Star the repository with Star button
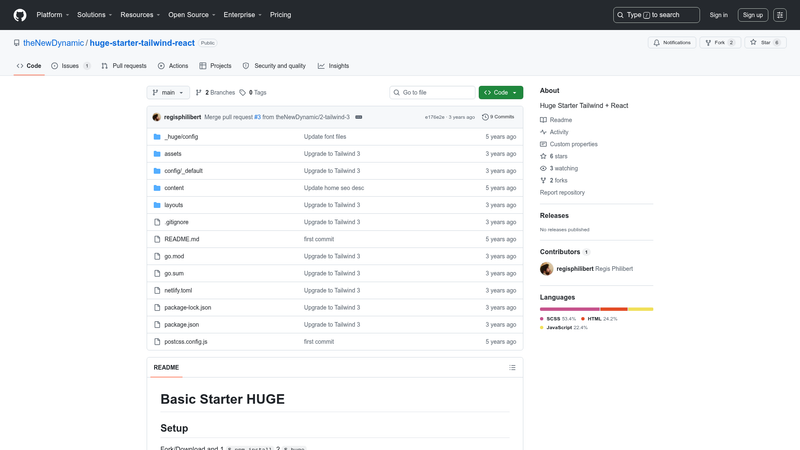Screen dimensions: 800x450 (765, 43)
